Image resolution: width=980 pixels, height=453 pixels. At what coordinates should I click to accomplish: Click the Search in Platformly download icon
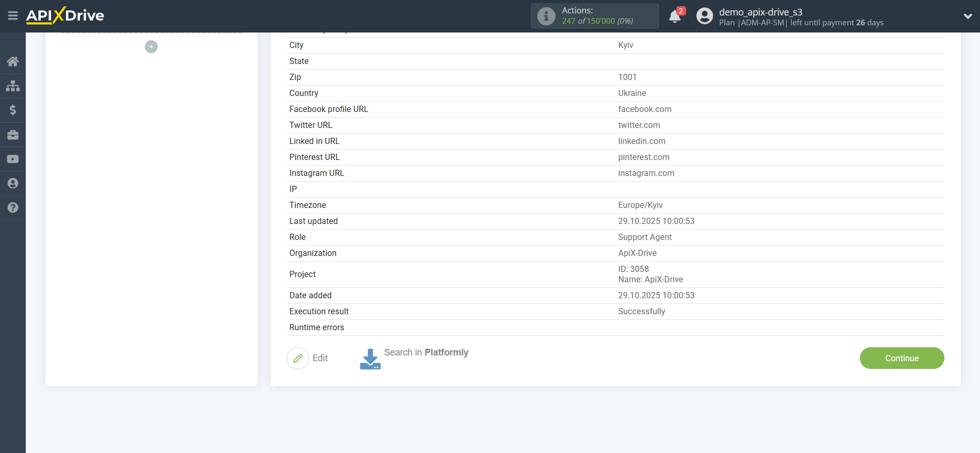click(370, 359)
